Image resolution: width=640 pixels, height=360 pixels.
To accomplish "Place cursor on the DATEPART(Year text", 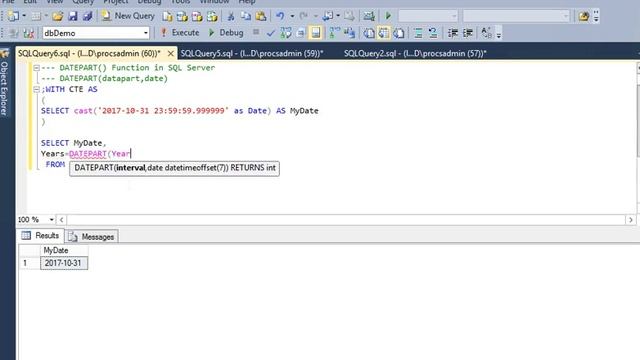I will click(100, 154).
